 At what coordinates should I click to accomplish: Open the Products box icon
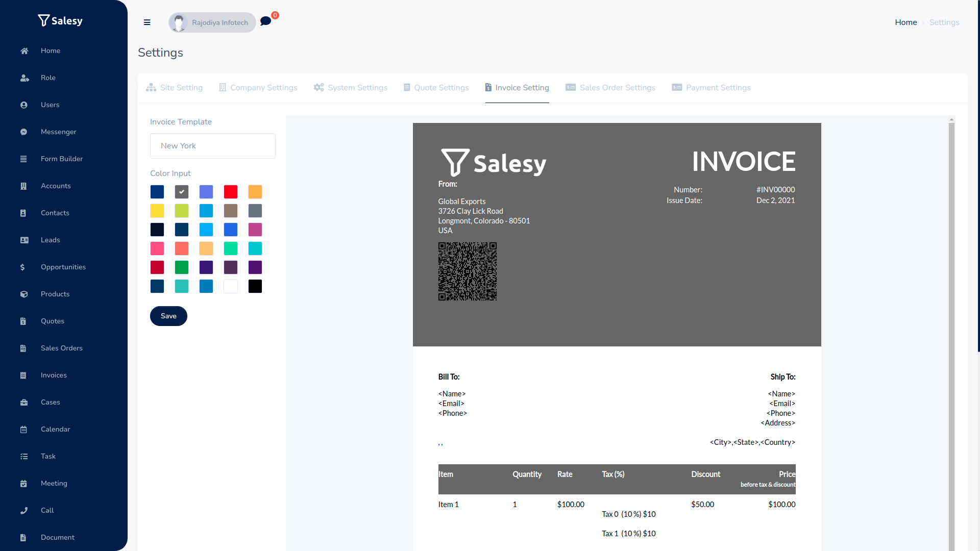pyautogui.click(x=24, y=294)
